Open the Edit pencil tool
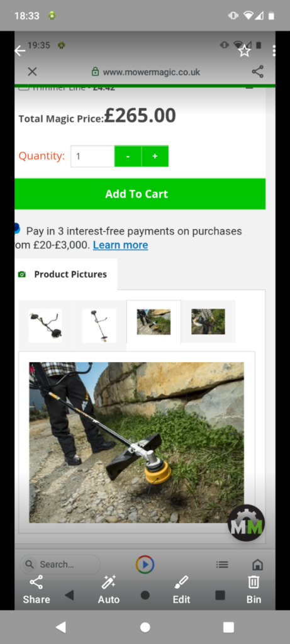The image size is (290, 644). pyautogui.click(x=181, y=590)
